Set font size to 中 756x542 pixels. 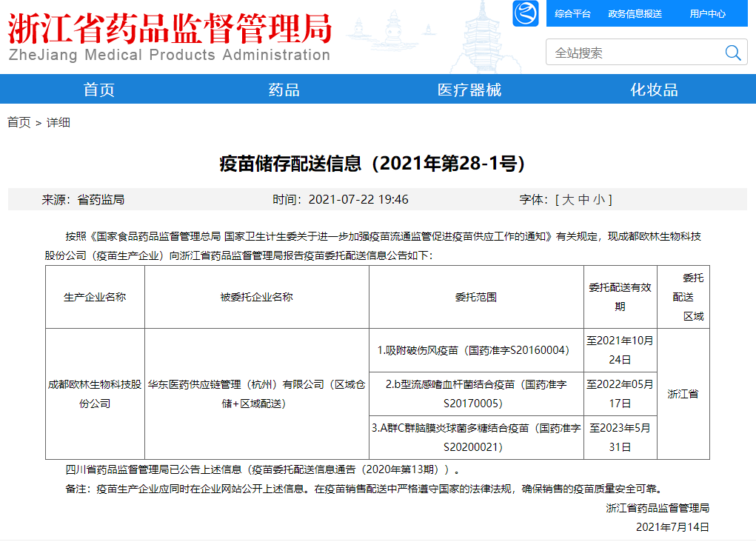(x=583, y=200)
